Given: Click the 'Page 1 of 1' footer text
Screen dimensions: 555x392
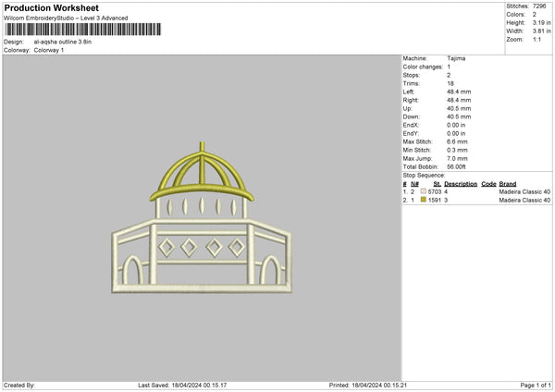Looking at the screenshot, I should (x=536, y=385).
